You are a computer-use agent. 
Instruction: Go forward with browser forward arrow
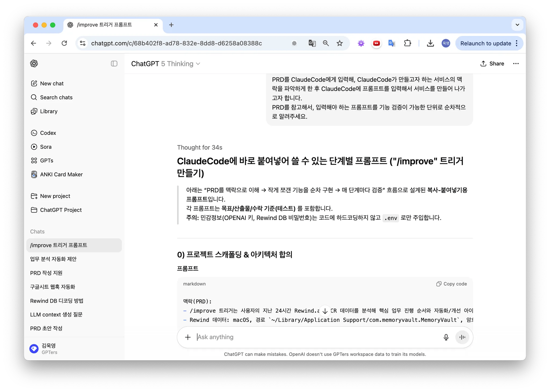point(49,43)
